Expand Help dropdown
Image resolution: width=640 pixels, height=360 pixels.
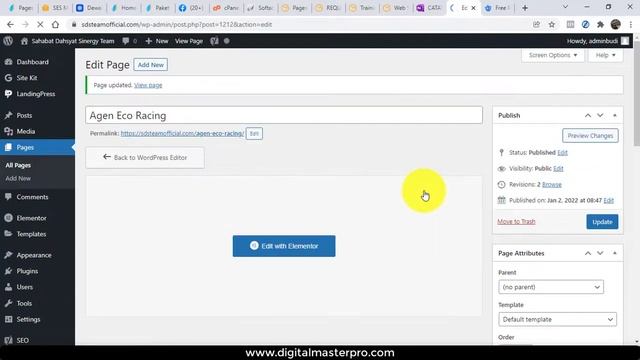click(605, 55)
